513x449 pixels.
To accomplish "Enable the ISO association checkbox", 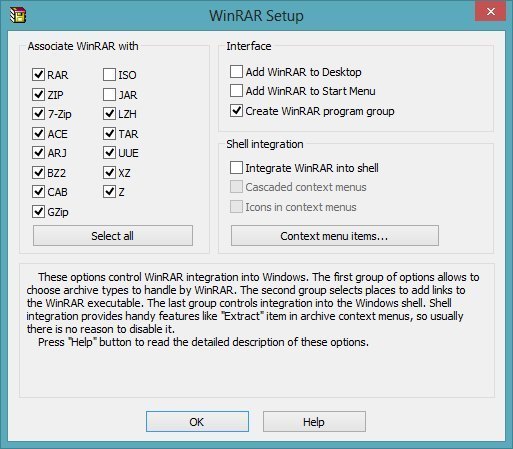I will coord(109,75).
